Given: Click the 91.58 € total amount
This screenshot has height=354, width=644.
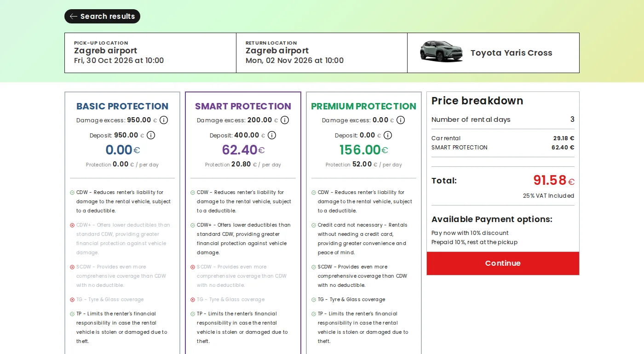Looking at the screenshot, I should coord(554,180).
